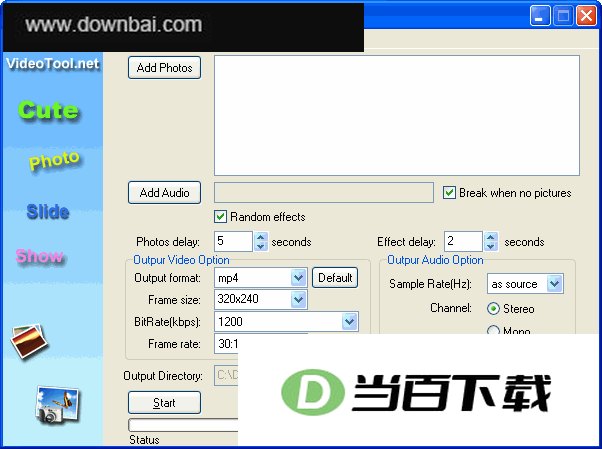
Task: Maximize the application window
Action: (x=563, y=16)
